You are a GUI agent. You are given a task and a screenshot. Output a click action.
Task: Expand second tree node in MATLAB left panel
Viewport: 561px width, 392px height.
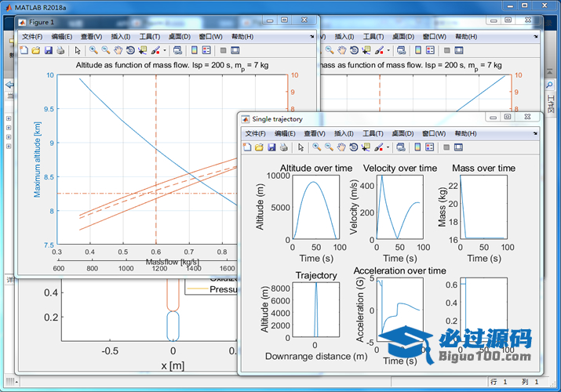[9, 128]
